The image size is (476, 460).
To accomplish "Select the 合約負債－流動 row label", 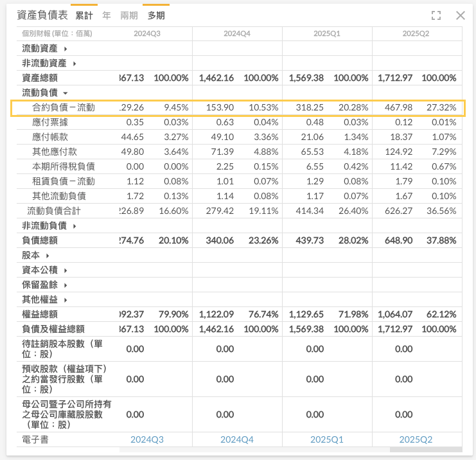I will tap(64, 108).
